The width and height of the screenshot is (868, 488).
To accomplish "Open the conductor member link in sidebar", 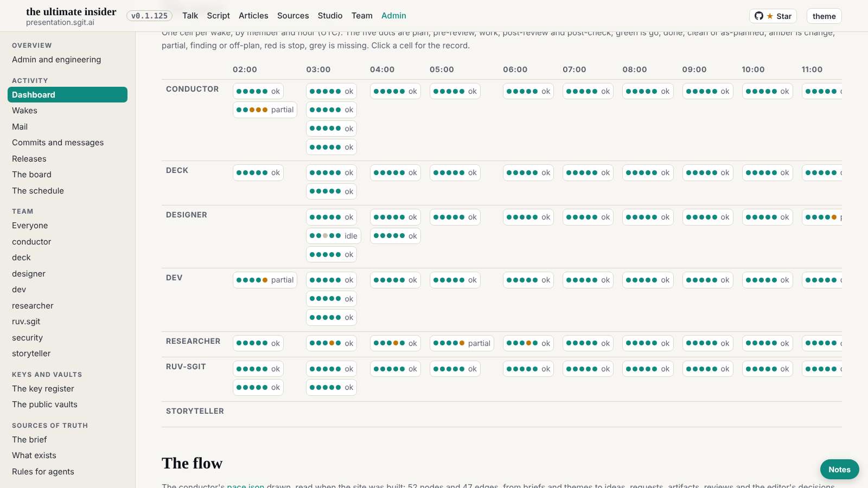I will click(67, 242).
